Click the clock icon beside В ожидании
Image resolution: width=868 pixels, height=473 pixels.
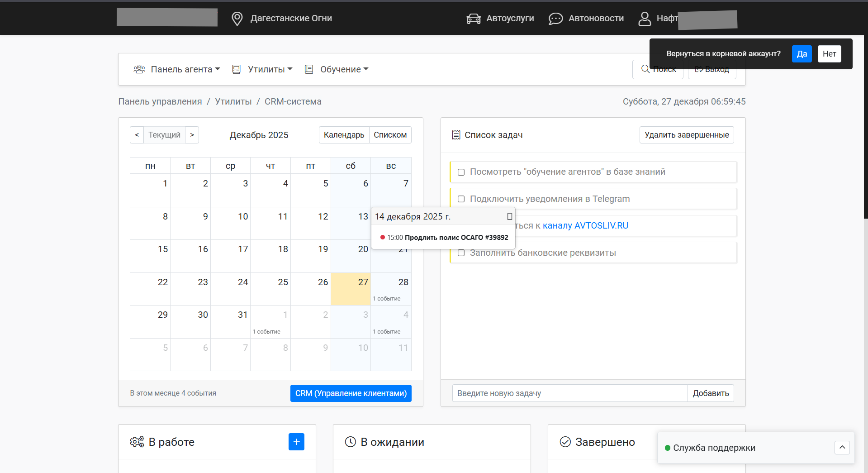(x=351, y=442)
